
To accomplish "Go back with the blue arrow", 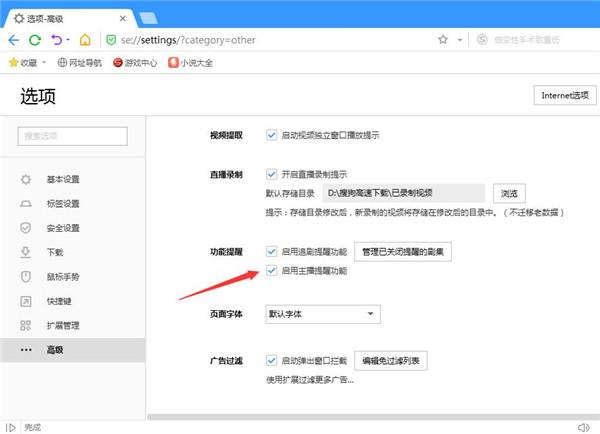I will (13, 40).
